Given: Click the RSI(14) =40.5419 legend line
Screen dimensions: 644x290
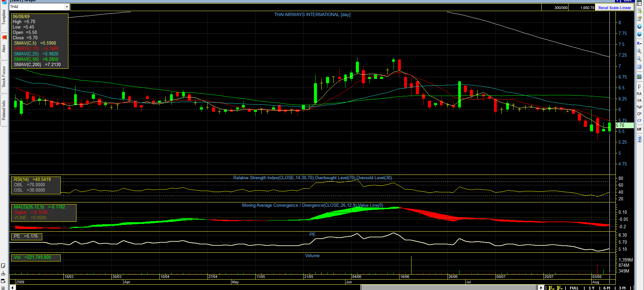Looking at the screenshot, I should click(x=32, y=180).
